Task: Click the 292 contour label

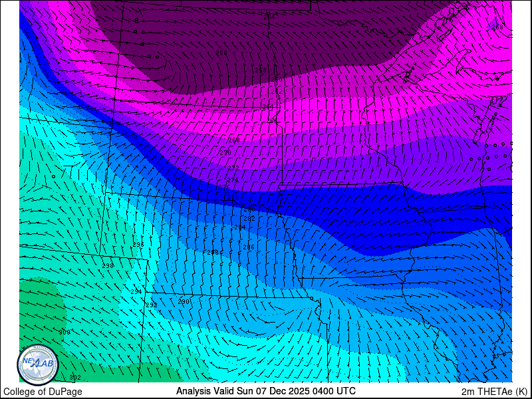Action: click(x=152, y=305)
